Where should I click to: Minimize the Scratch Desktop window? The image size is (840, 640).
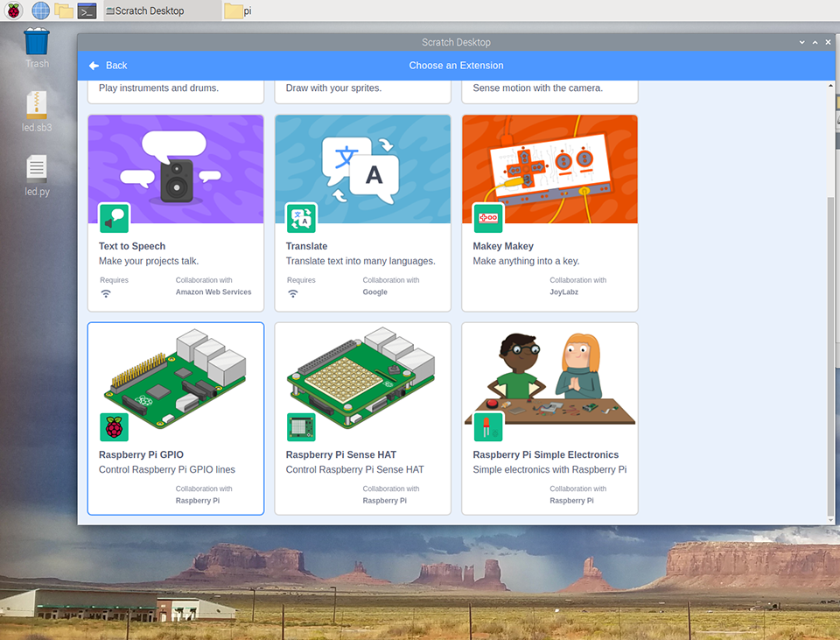[x=802, y=42]
